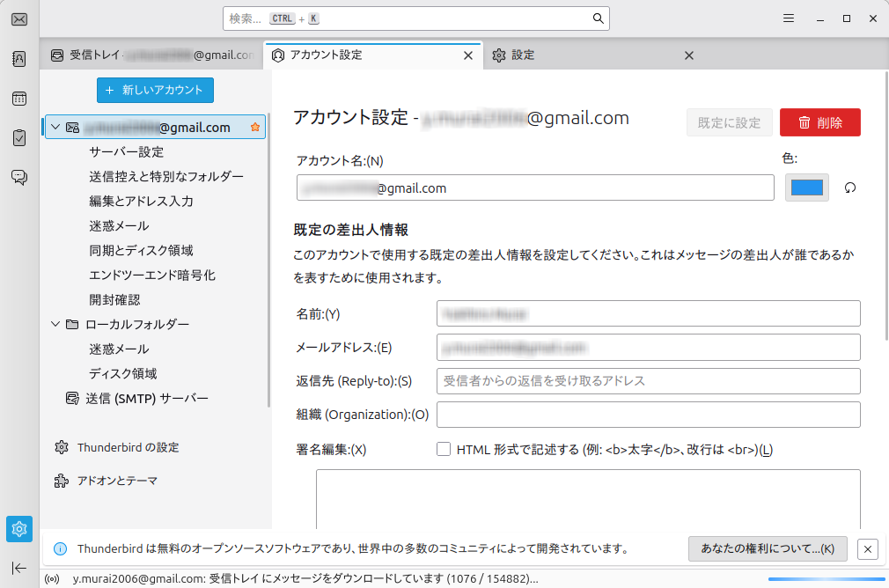Open the Tasks sidebar icon
This screenshot has width=889, height=588.
[x=18, y=138]
